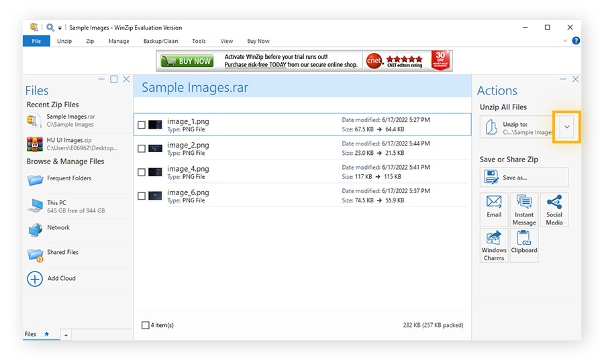Click the Sample Images.rar archive title
The image size is (604, 364).
[x=195, y=87]
